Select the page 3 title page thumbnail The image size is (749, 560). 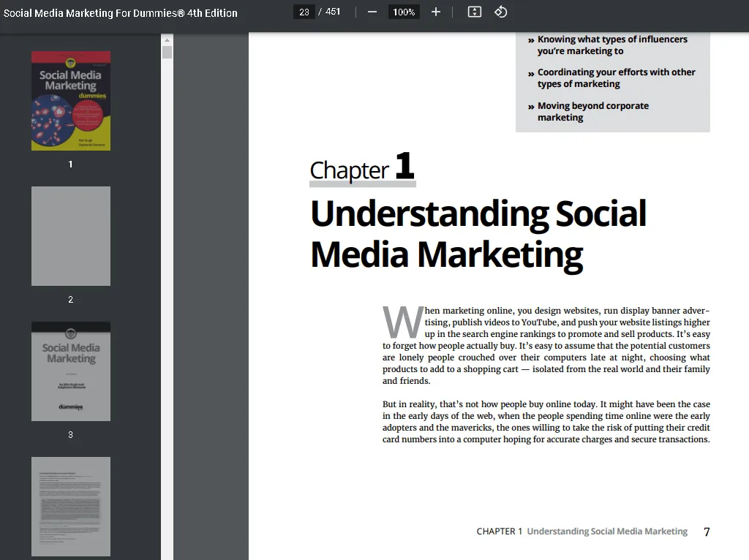pyautogui.click(x=71, y=371)
